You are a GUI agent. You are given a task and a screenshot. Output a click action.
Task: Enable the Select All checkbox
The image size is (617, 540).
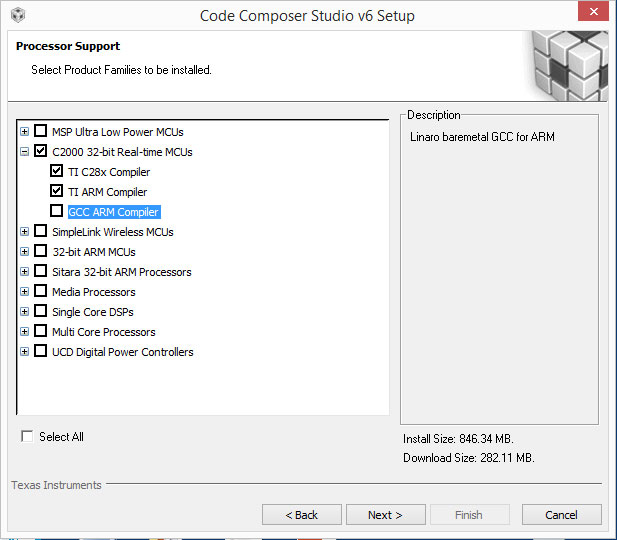point(27,436)
